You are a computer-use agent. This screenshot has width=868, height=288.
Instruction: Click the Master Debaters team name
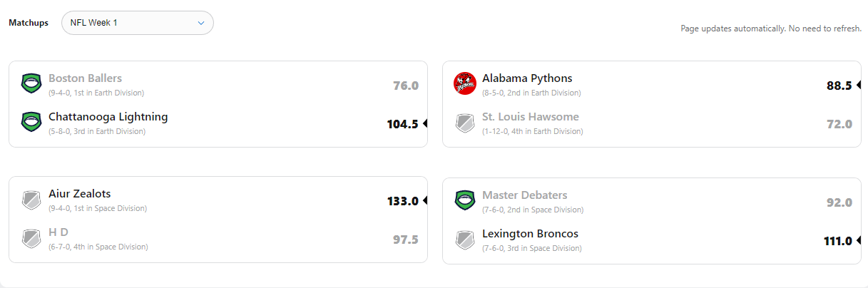pyautogui.click(x=524, y=195)
